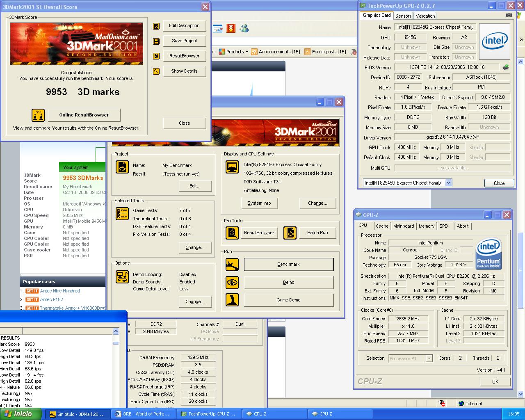Screen dimensions: 525x420
Task: Click the Forum posts orange icon
Action: pos(308,52)
